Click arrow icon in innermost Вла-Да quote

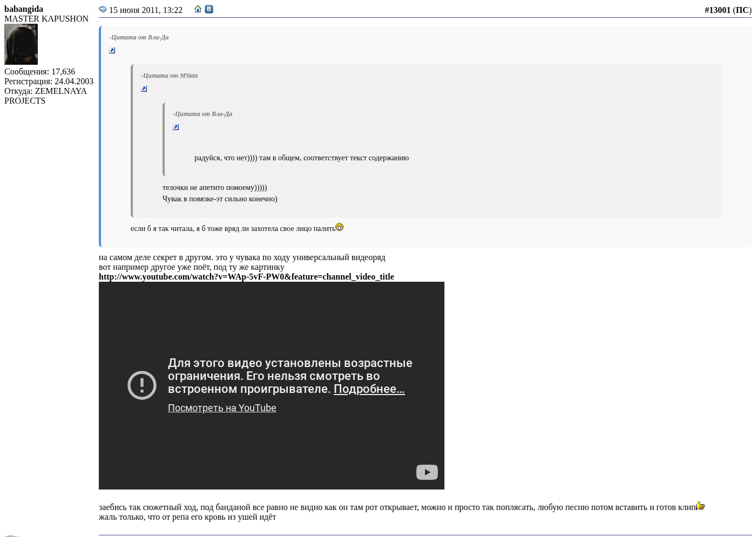click(x=176, y=127)
